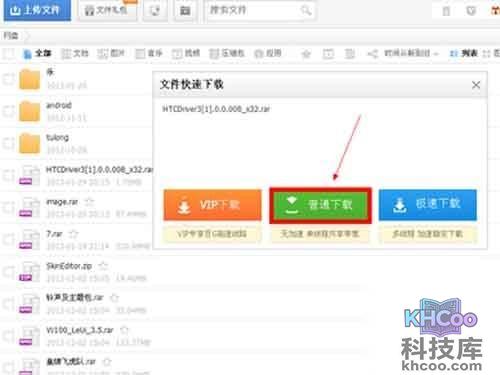This screenshot has height=375, width=500.
Task: Open the recycle bin icon at the top right
Action: [446, 11]
